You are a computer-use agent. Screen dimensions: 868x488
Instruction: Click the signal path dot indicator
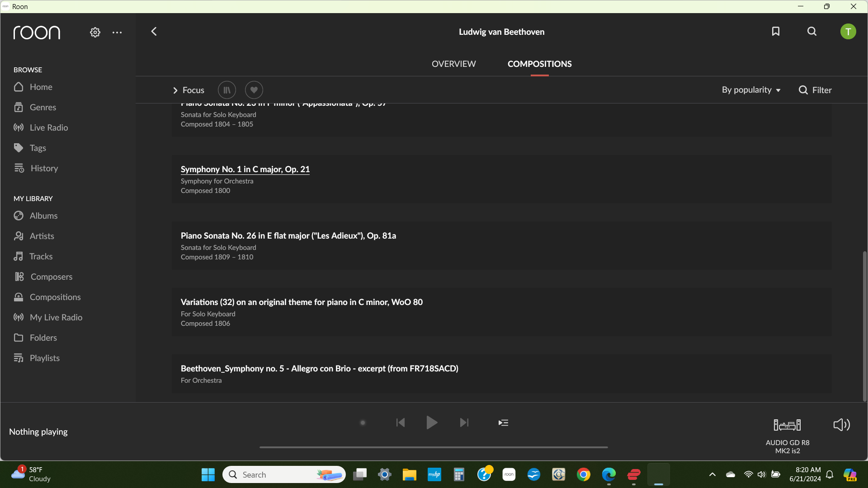pyautogui.click(x=363, y=423)
